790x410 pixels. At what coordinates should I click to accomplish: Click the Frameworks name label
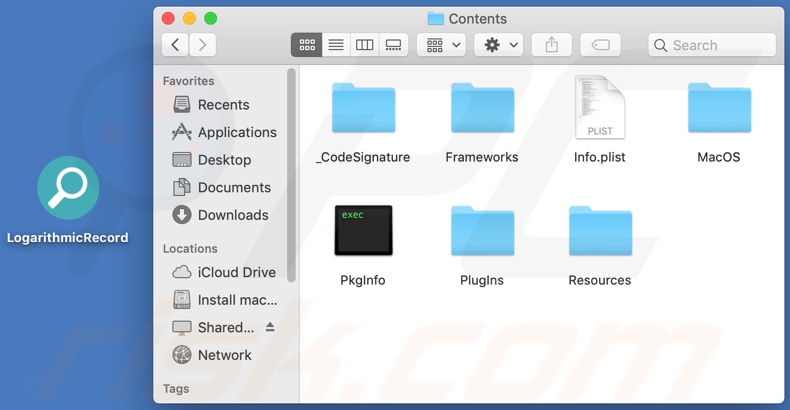tap(482, 157)
